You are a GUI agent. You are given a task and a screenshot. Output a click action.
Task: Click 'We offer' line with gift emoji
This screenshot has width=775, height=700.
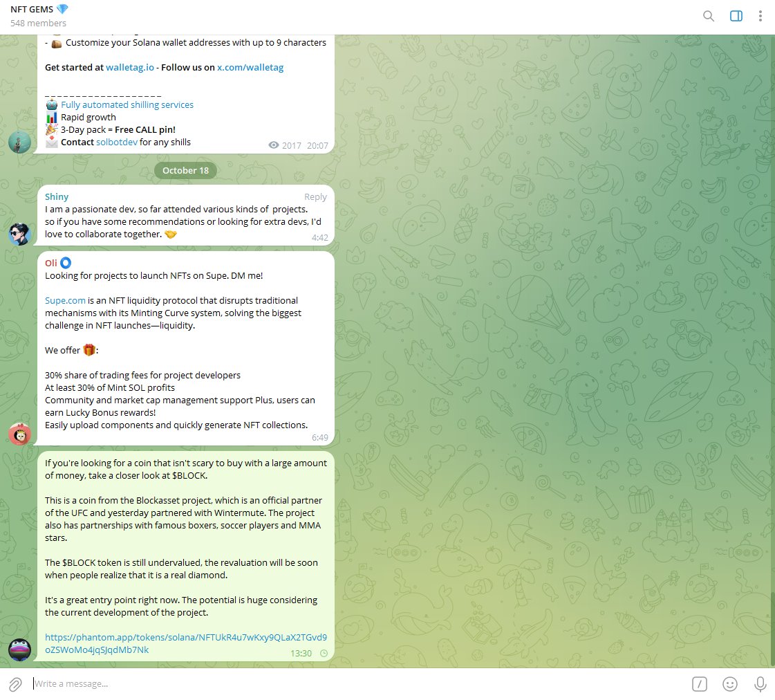(x=72, y=350)
